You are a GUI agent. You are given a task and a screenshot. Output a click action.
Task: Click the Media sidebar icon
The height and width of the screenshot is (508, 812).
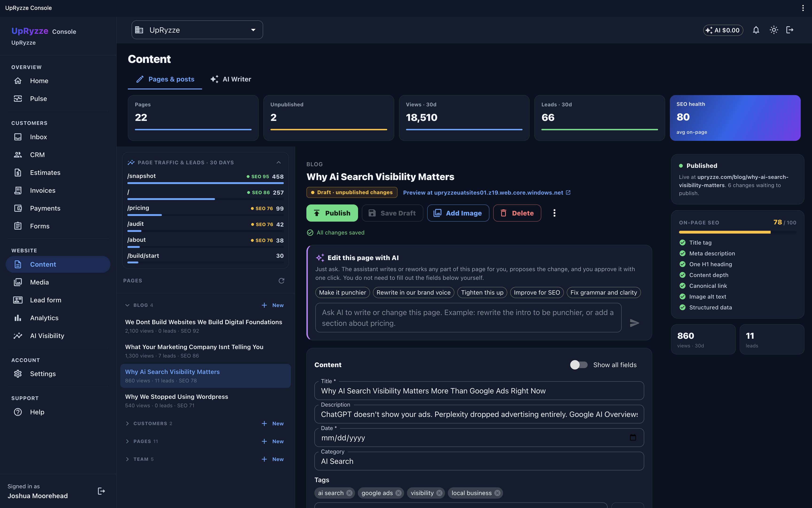point(18,282)
